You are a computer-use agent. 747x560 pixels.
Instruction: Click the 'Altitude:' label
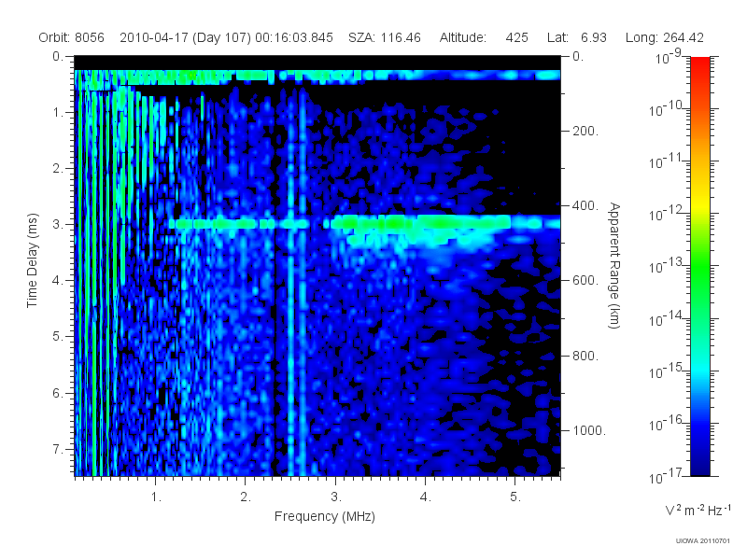pyautogui.click(x=463, y=37)
